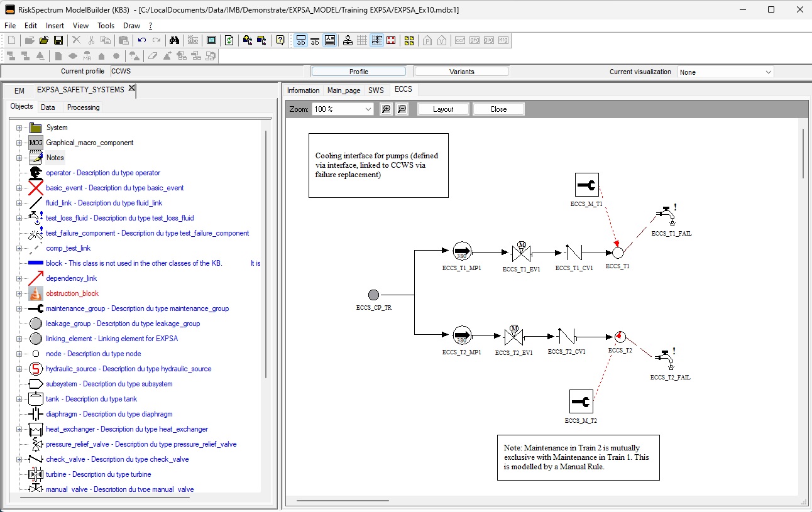Switch to the SWS tab
This screenshot has height=512, width=812.
click(376, 90)
